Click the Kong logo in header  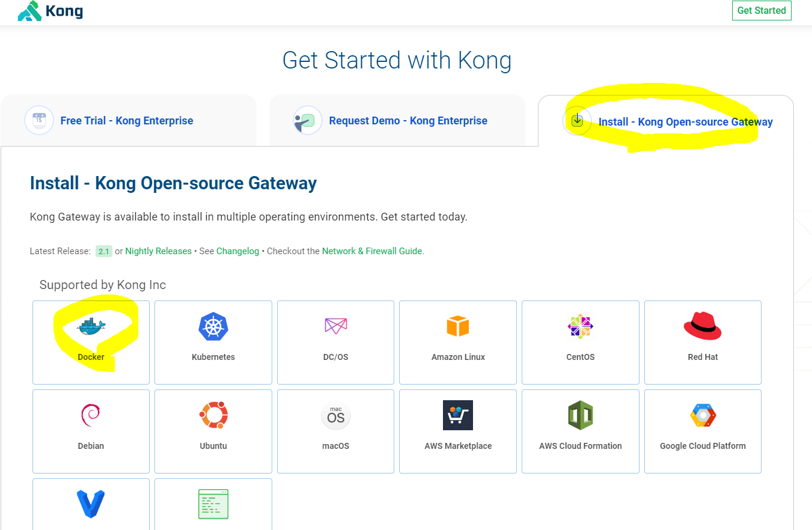50,11
